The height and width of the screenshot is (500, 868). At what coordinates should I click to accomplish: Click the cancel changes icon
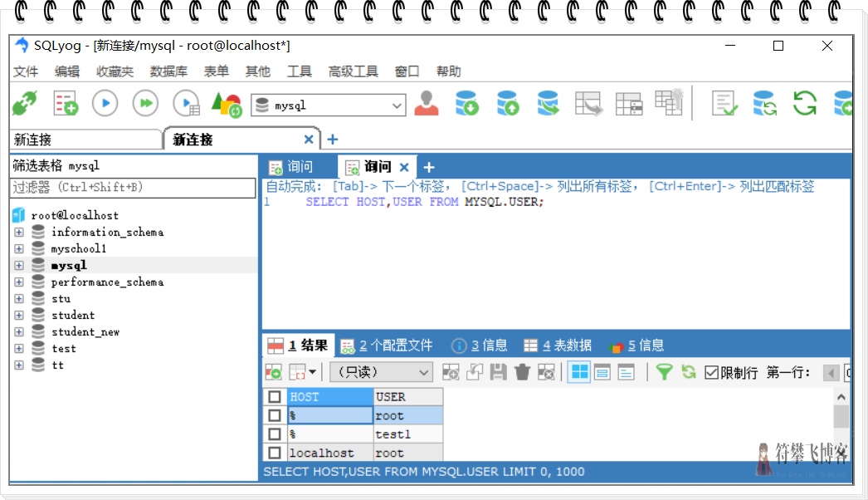point(546,372)
